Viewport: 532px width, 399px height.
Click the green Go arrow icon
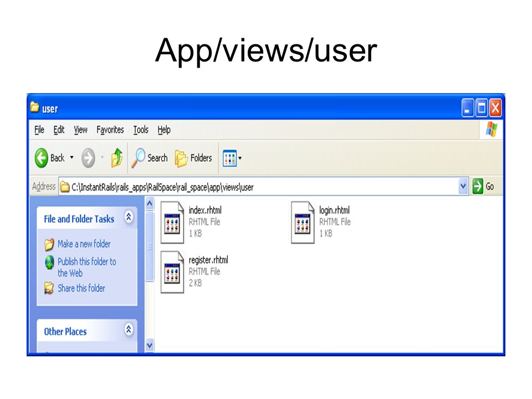coord(478,186)
